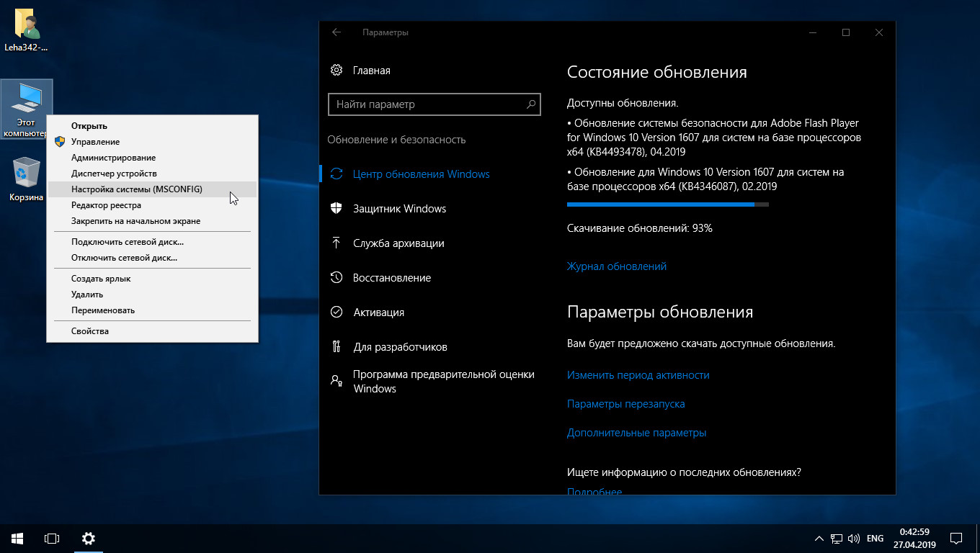Click the Обновление и безопасность header text

[396, 140]
